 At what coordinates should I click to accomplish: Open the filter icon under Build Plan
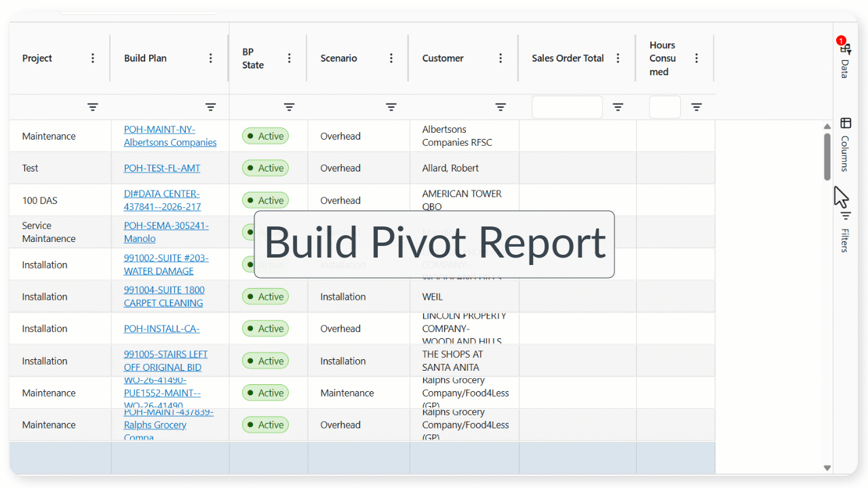click(x=211, y=107)
